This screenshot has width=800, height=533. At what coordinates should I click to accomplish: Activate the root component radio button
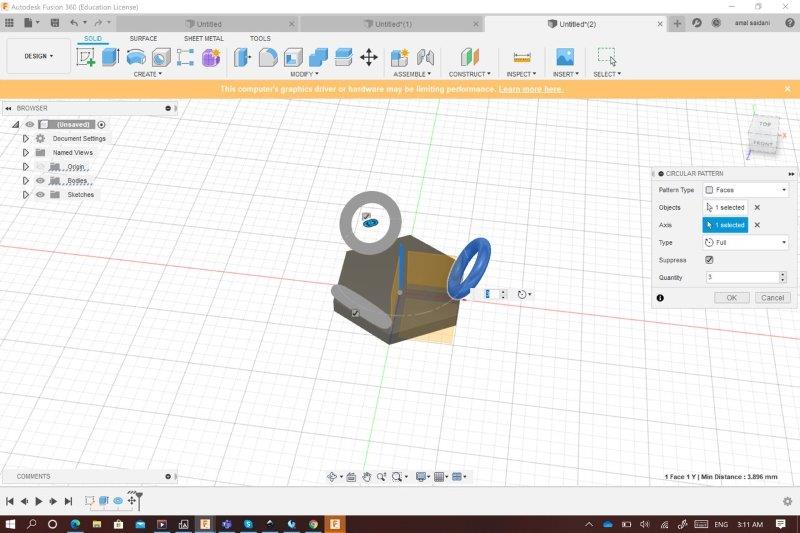(x=102, y=124)
